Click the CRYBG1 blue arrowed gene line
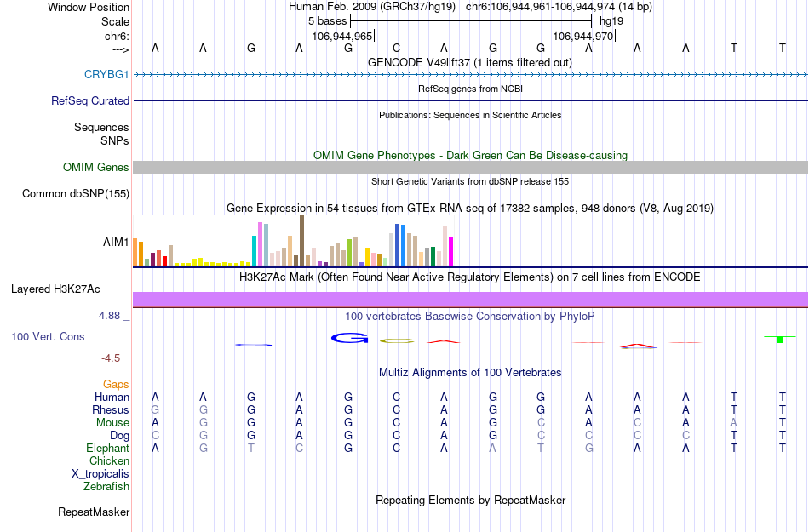The image size is (809, 532). tap(471, 75)
